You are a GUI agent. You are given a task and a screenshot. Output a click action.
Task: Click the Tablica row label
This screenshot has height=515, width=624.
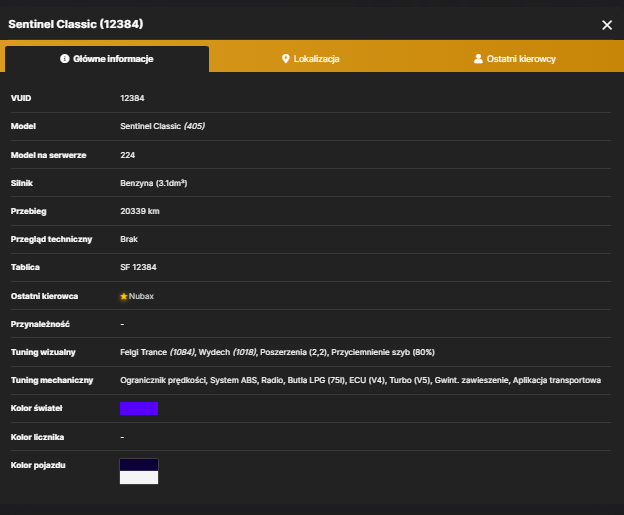point(25,267)
